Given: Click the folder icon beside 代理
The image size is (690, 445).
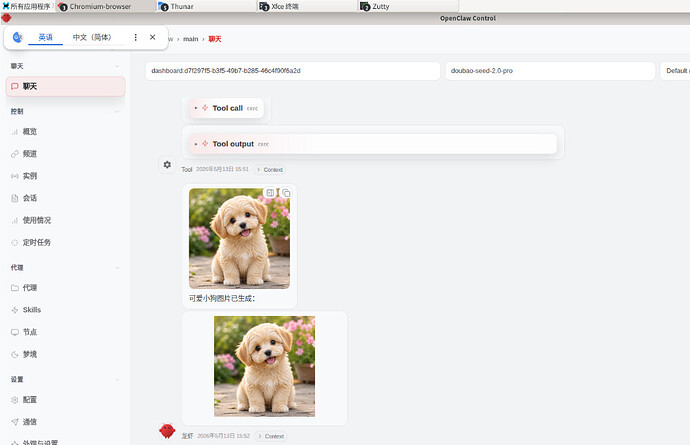Looking at the screenshot, I should (15, 288).
